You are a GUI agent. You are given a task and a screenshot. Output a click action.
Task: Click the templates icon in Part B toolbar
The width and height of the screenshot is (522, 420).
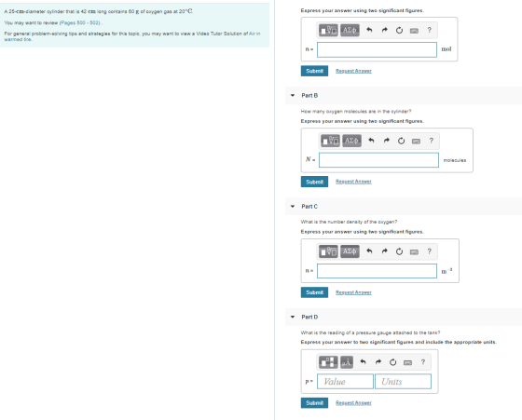[330, 141]
